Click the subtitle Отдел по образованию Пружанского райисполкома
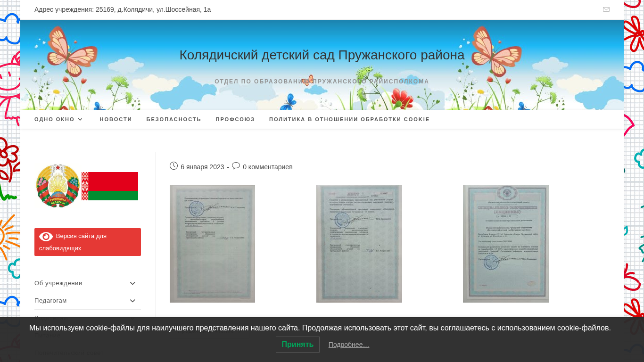The width and height of the screenshot is (644, 362). (322, 82)
